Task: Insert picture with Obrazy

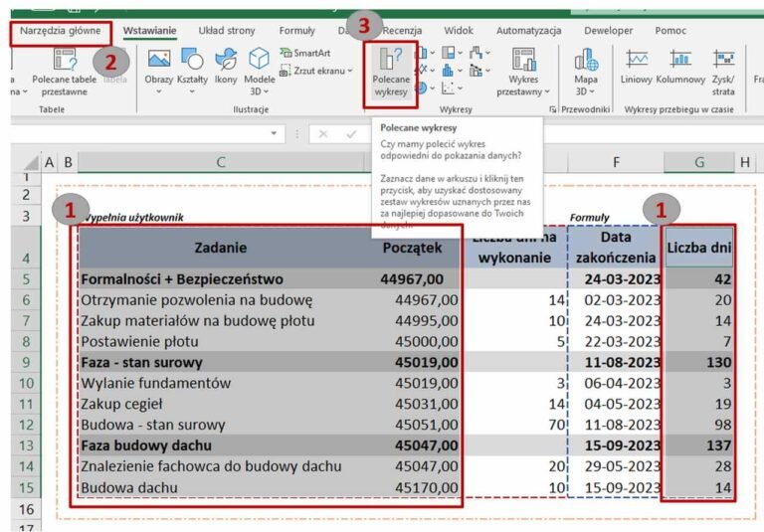Action: pos(159,72)
